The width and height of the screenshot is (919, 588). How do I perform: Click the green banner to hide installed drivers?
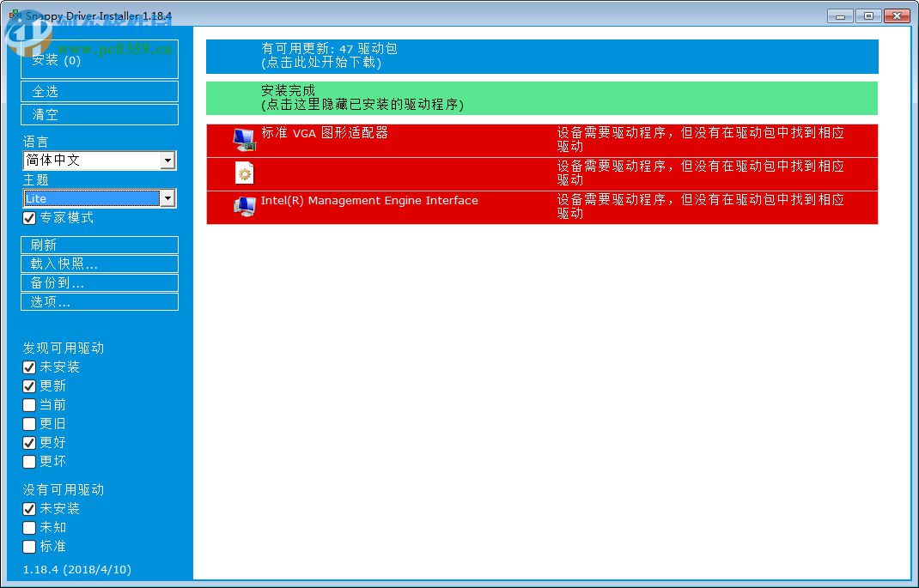tap(540, 98)
